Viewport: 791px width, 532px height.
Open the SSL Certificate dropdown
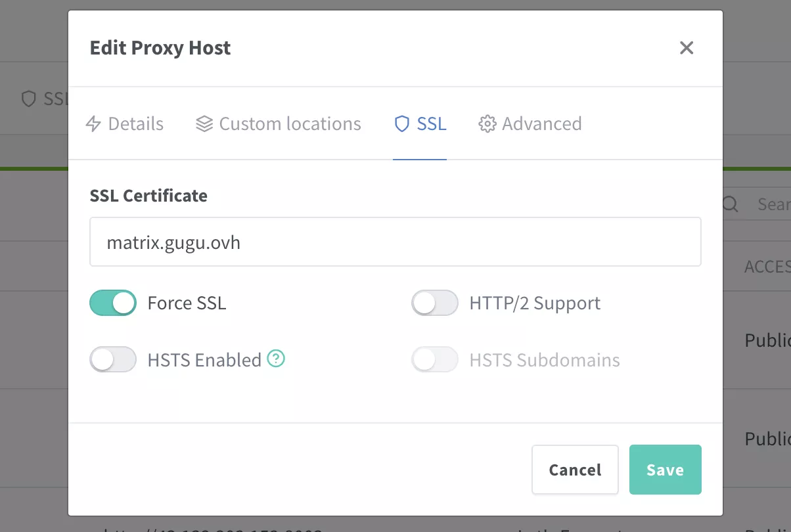click(x=395, y=242)
